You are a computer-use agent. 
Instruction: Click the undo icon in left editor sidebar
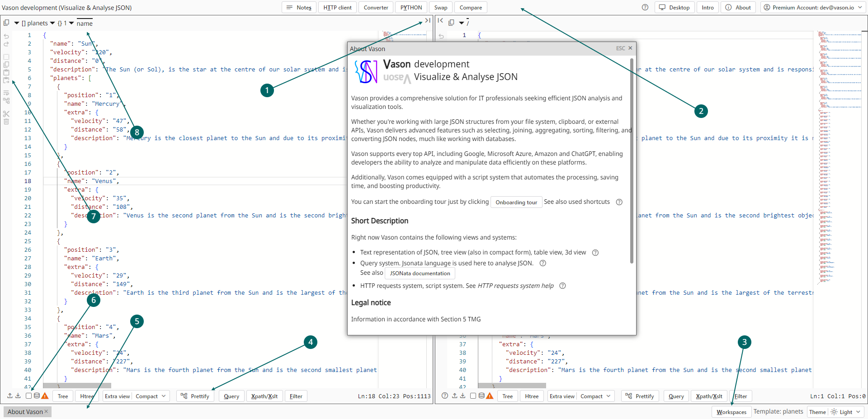point(6,36)
